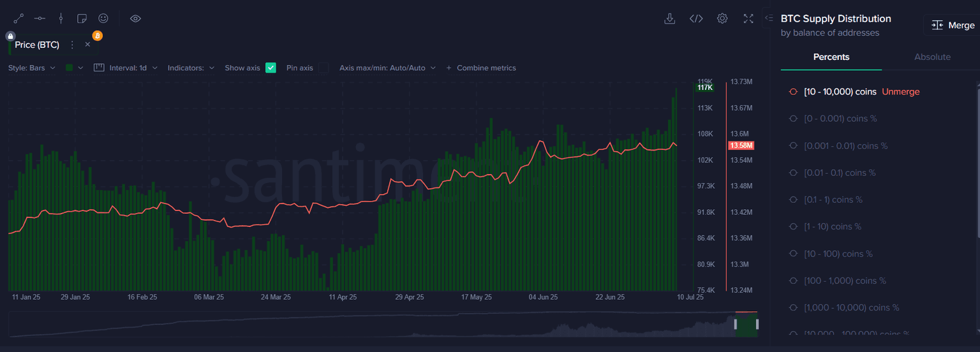Uncheck the Show axis checkbox

click(271, 68)
